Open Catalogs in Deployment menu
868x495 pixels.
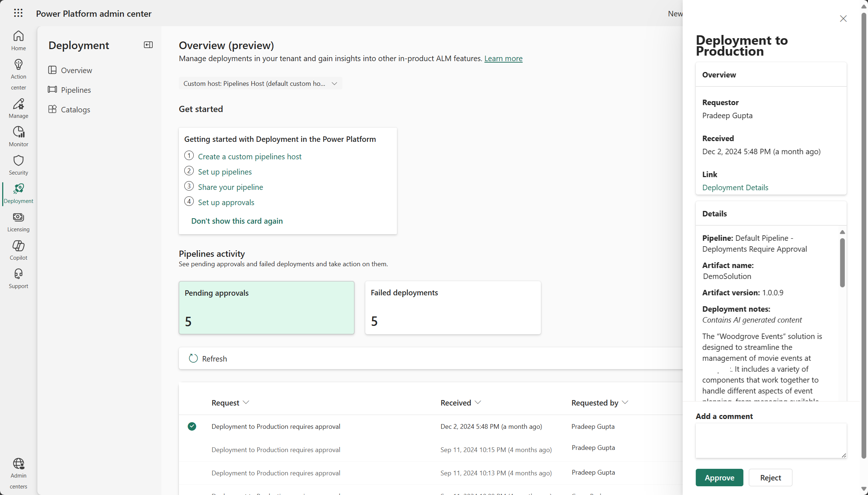point(75,109)
